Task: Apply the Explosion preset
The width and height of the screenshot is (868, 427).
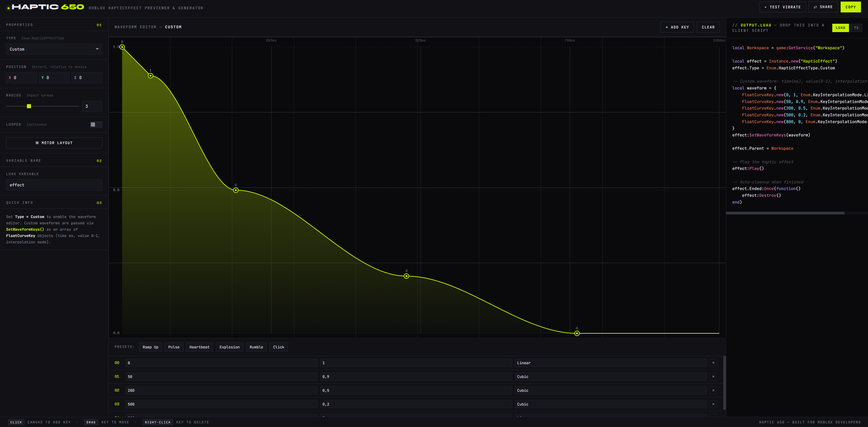Action: click(230, 347)
